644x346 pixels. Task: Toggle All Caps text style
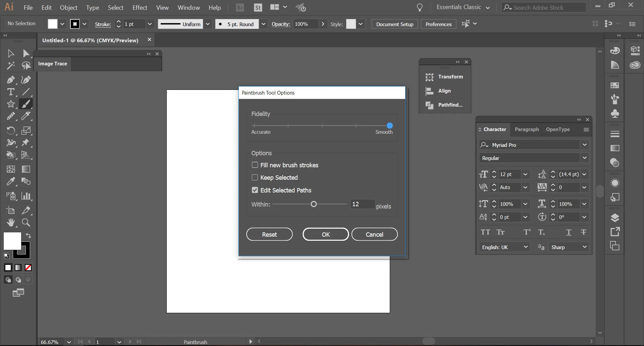point(485,232)
